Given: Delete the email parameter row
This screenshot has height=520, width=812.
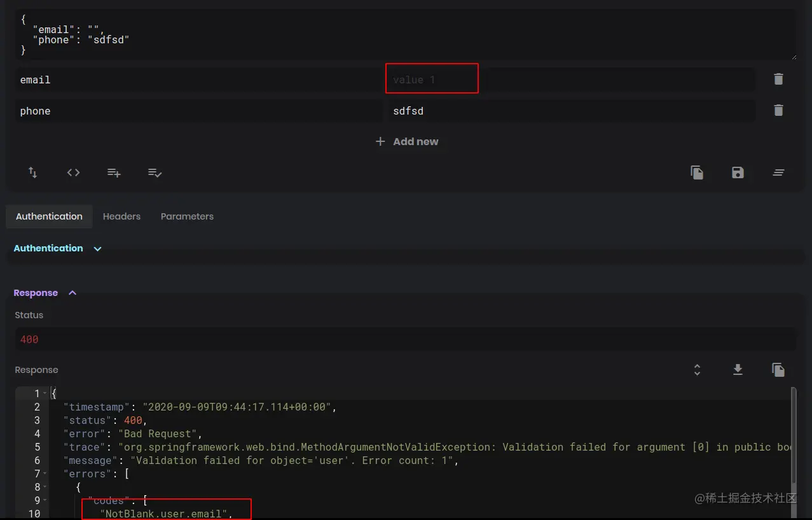Looking at the screenshot, I should coord(778,79).
